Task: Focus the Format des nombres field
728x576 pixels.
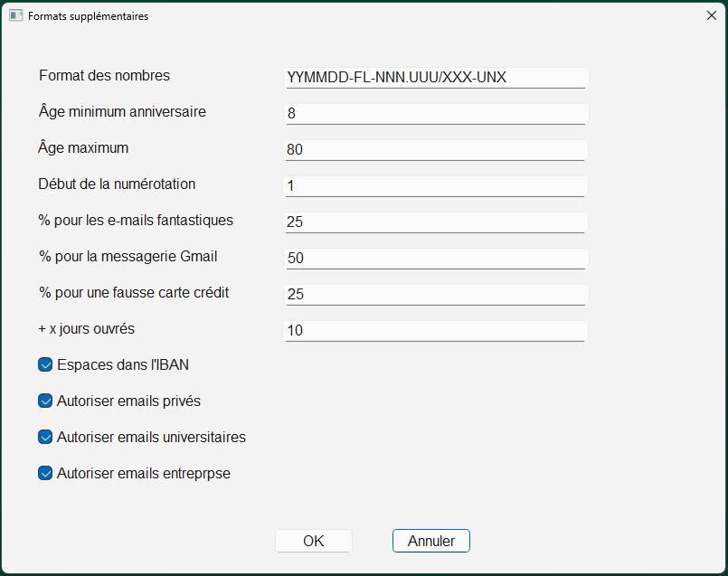Action: (436, 78)
